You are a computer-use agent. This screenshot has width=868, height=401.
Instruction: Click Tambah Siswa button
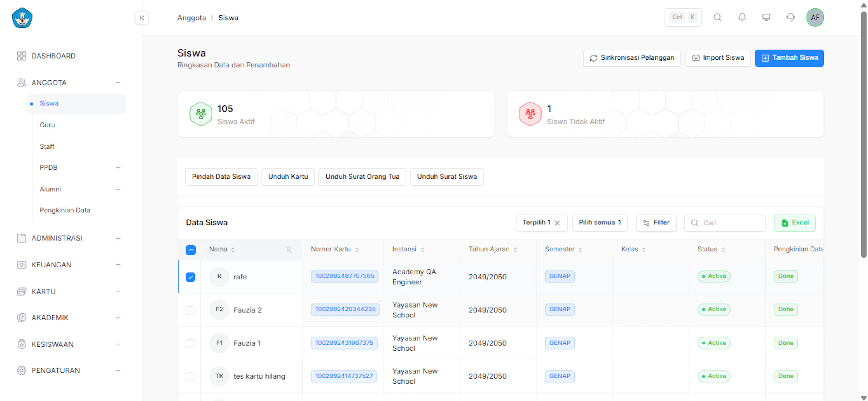[x=789, y=58]
